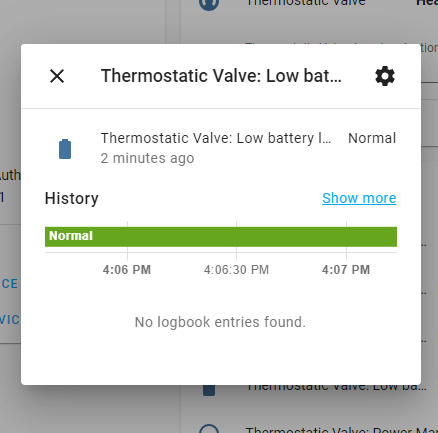Image resolution: width=438 pixels, height=433 pixels.
Task: Click the 2 minutes ago timestamp
Action: coord(147,158)
